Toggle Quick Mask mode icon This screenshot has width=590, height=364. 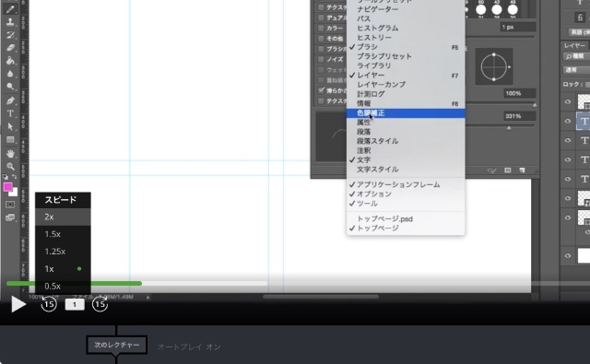tap(10, 205)
